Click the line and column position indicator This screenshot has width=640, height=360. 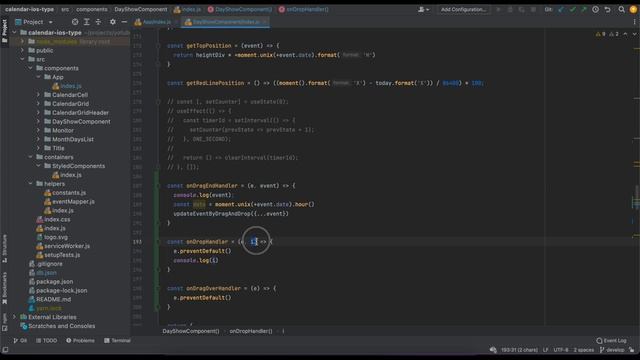pyautogui.click(x=519, y=350)
